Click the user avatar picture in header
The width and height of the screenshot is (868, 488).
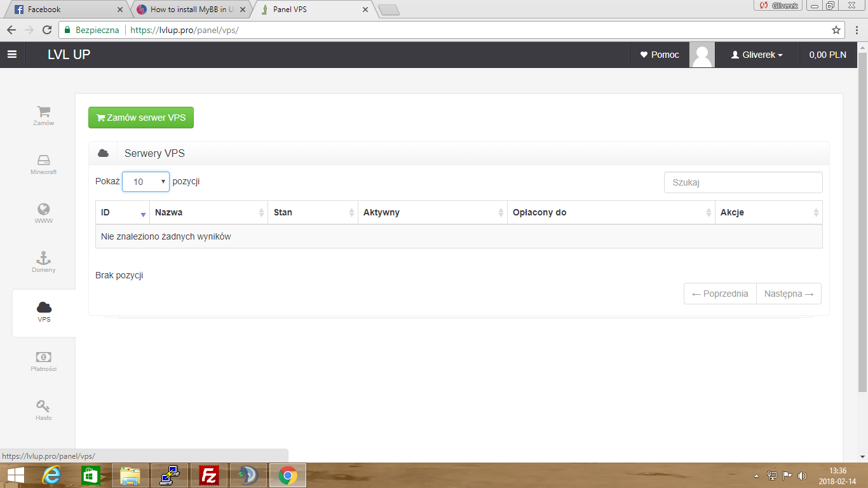pos(702,55)
